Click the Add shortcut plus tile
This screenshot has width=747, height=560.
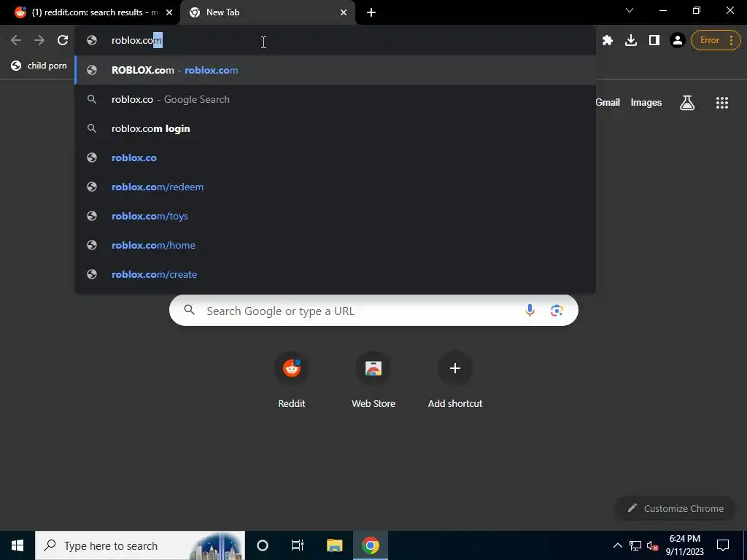click(455, 379)
